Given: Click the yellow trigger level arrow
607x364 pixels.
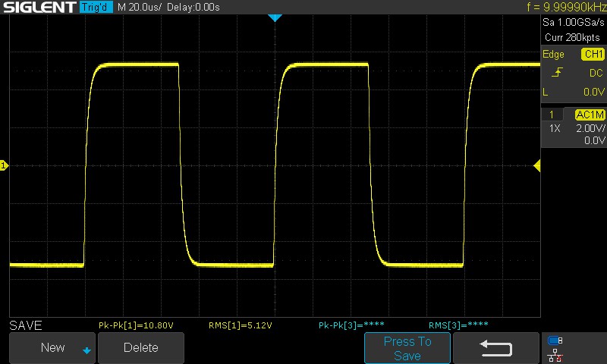Looking at the screenshot, I should tap(537, 166).
